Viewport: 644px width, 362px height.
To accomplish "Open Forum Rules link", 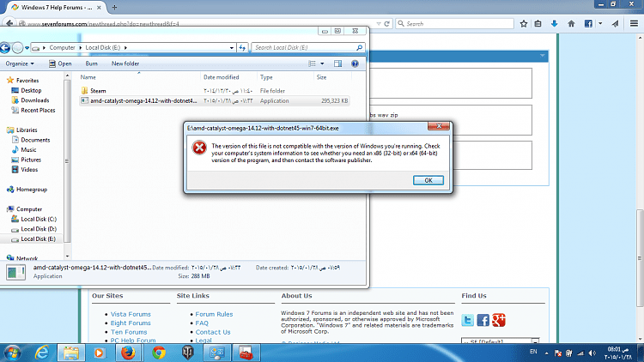I will (214, 314).
